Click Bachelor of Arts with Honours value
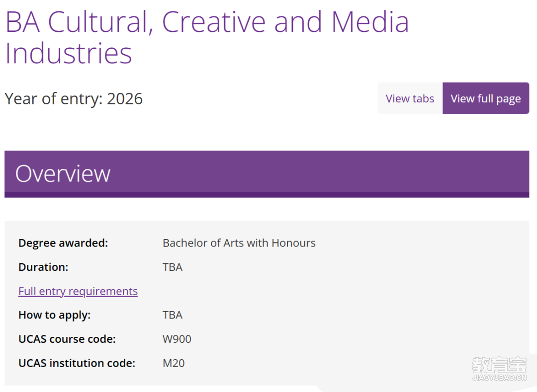Screen dimensions: 537x392 239,243
